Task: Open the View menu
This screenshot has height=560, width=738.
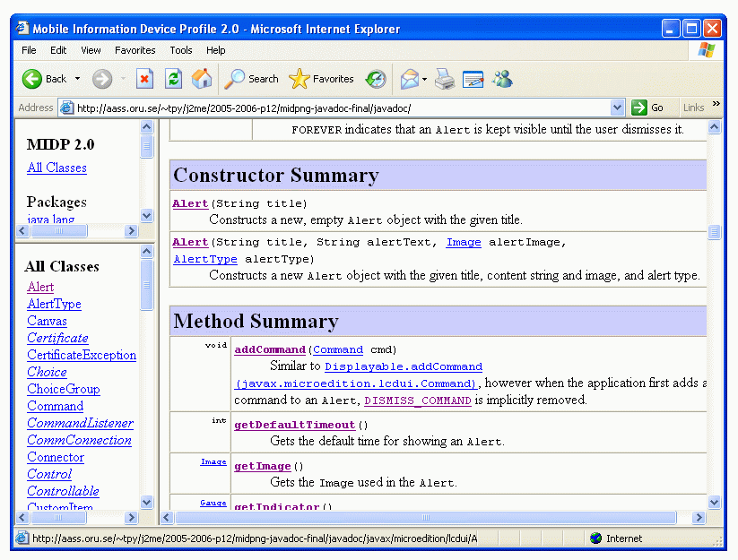Action: [91, 50]
